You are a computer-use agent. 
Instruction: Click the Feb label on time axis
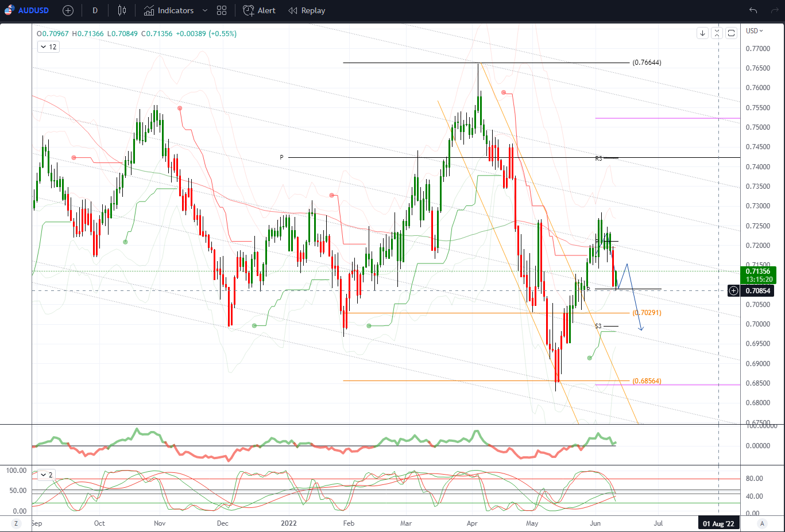pos(349,523)
